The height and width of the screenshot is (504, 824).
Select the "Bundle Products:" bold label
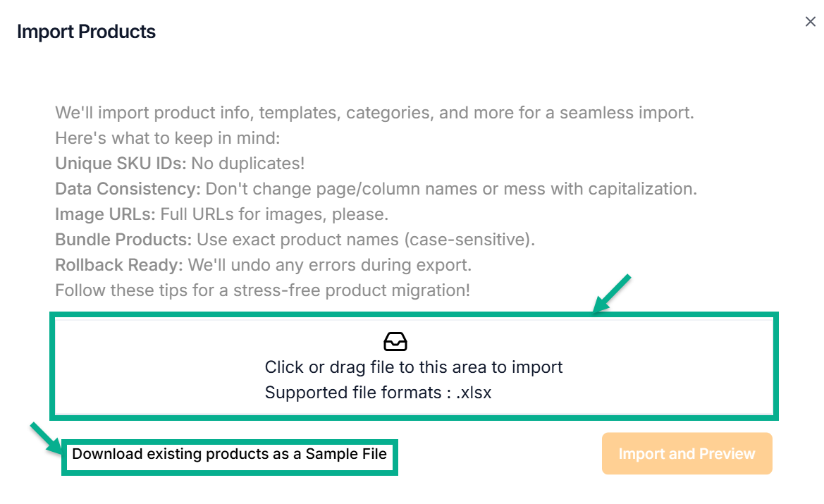pos(123,240)
